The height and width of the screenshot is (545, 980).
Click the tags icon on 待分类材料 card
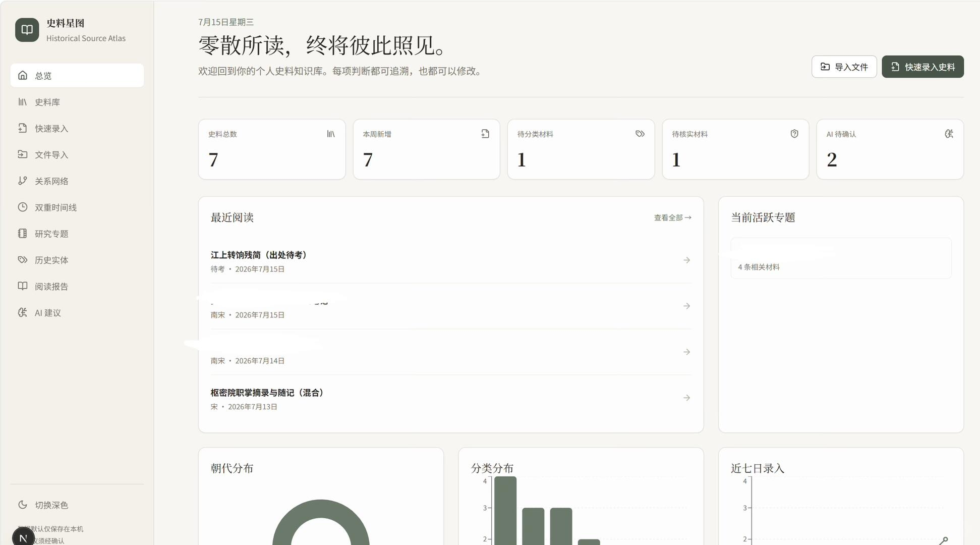pyautogui.click(x=640, y=134)
